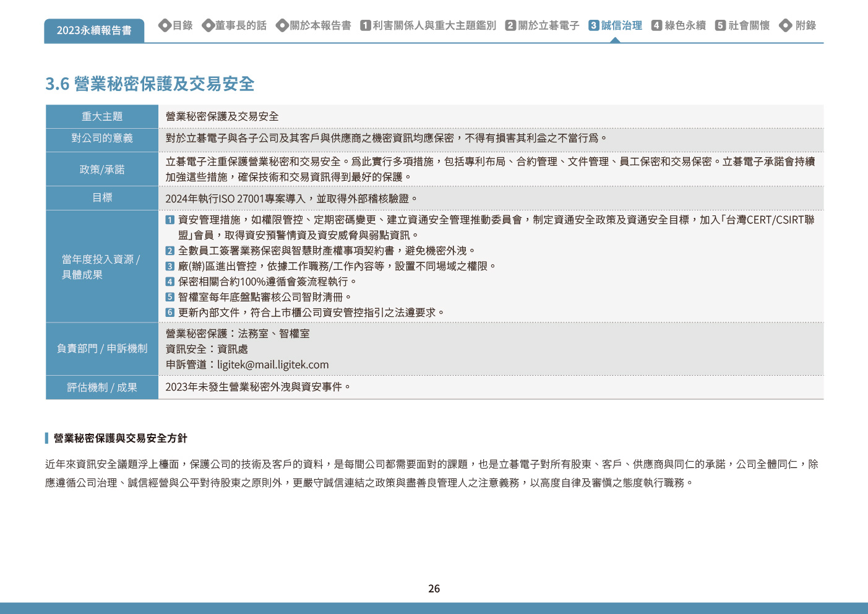Click the number 1 badge before 利害關係人與重大主題鑑別
The width and height of the screenshot is (868, 614).
coord(366,25)
